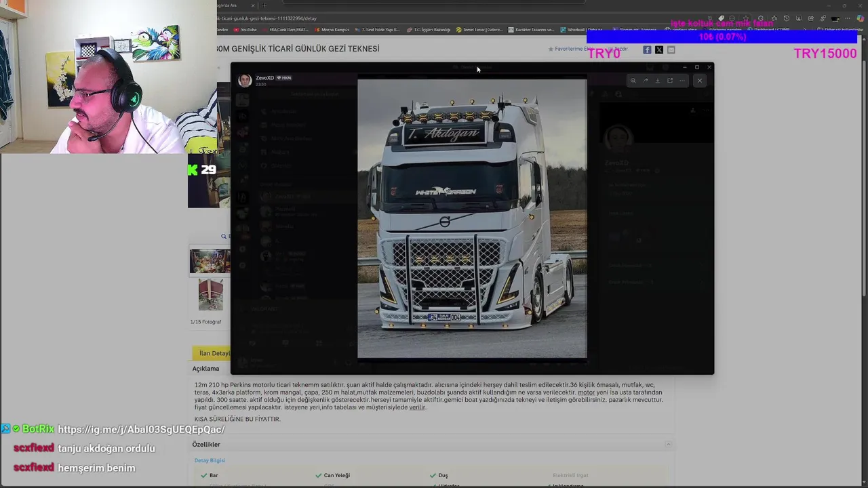This screenshot has width=868, height=488.
Task: Download the truck image
Action: [657, 81]
